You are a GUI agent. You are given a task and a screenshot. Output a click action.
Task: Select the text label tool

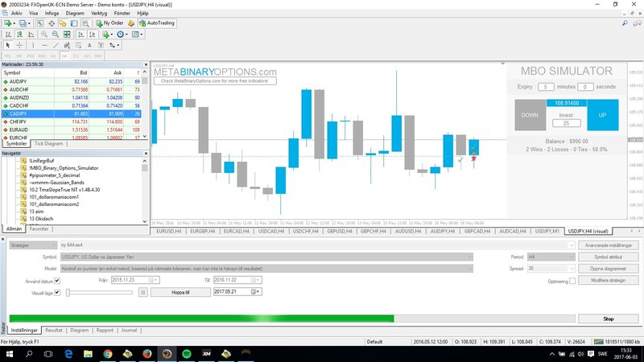point(101,45)
